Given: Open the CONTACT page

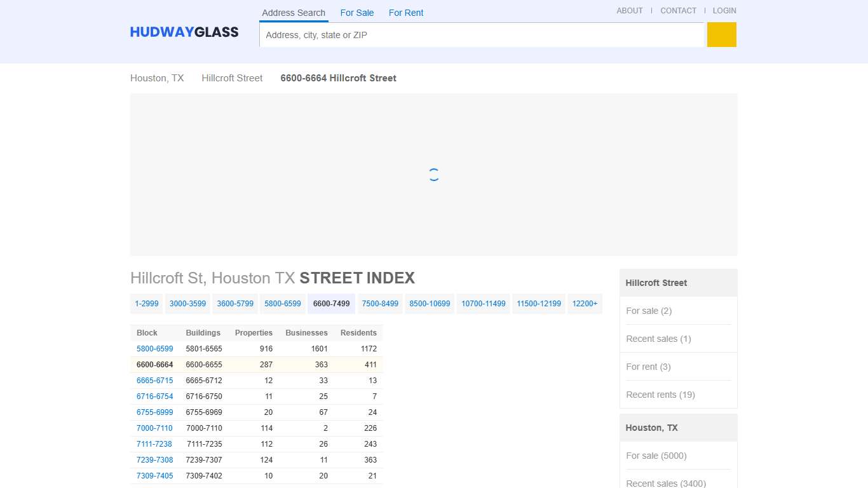Looking at the screenshot, I should [x=678, y=10].
